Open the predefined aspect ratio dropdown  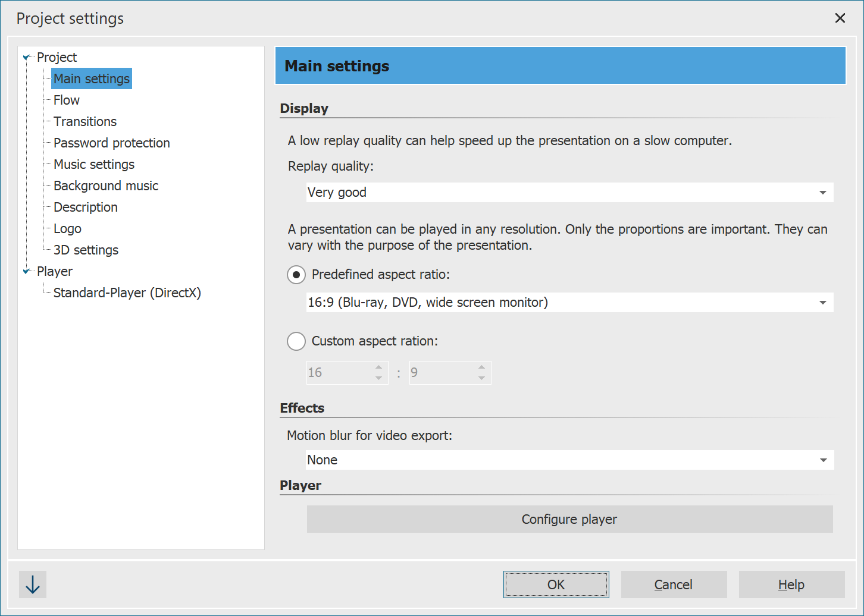click(x=823, y=302)
